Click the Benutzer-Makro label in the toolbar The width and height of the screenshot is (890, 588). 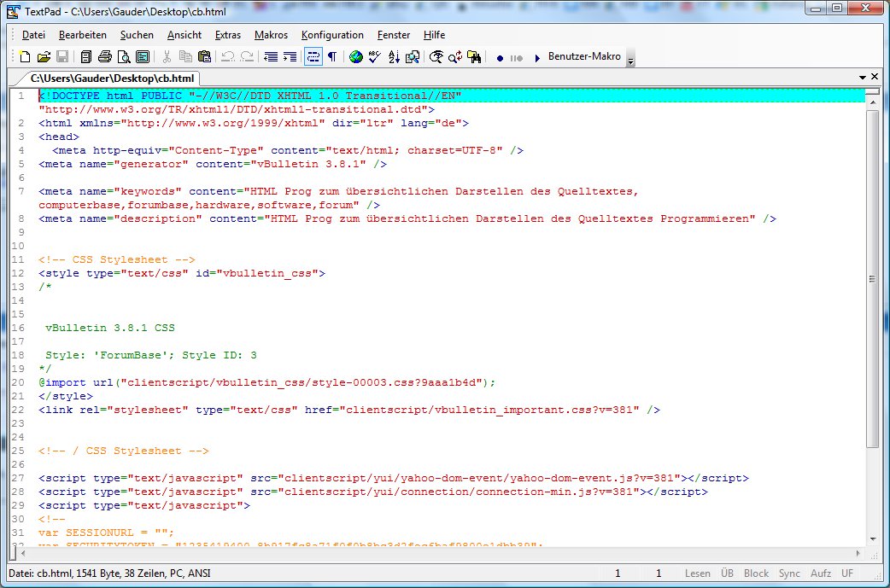click(584, 56)
